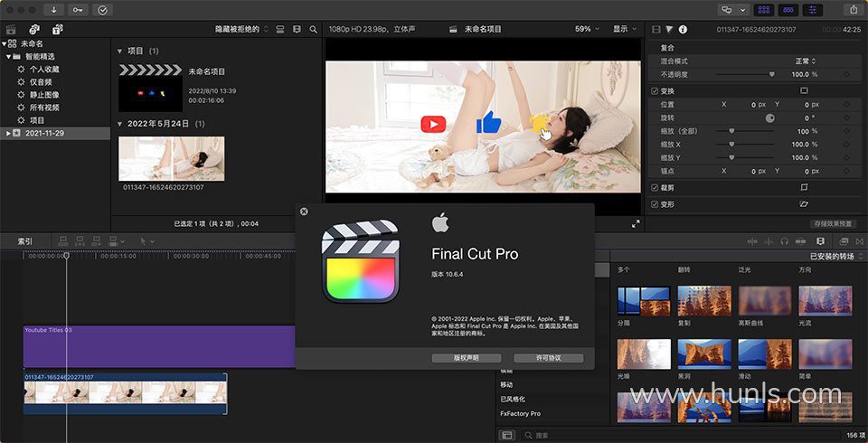The image size is (868, 443).
Task: Disable the 变换 transform checkbox
Action: (656, 91)
